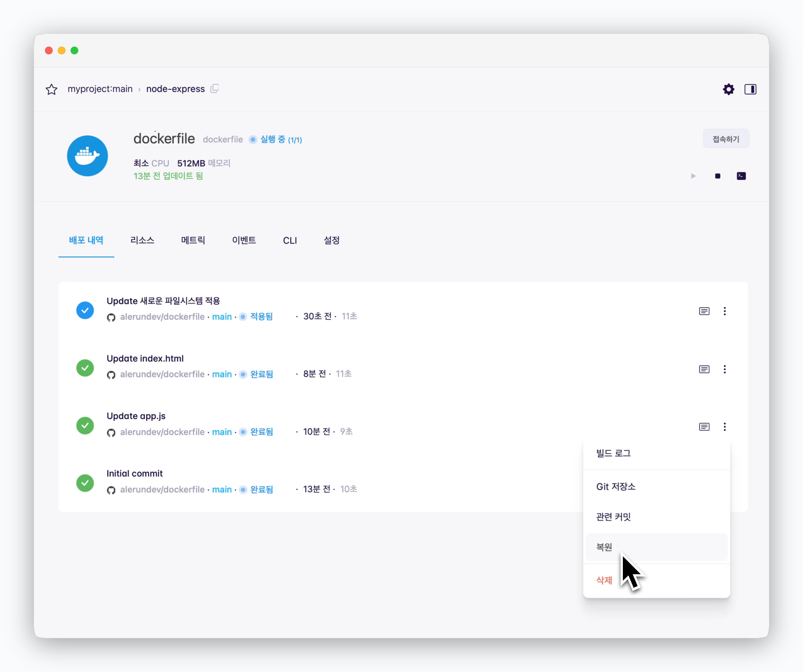This screenshot has width=803, height=672.
Task: Select 관련 커밋 in the context menu
Action: (x=656, y=517)
